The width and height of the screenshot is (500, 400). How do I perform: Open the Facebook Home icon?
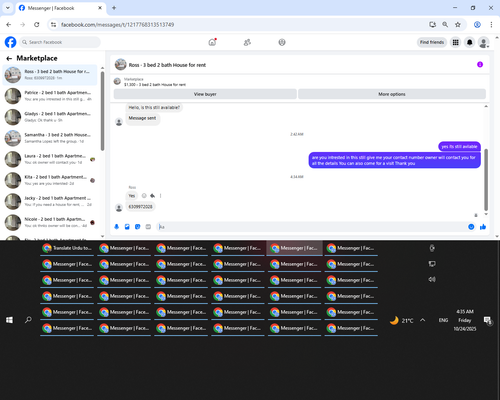pyautogui.click(x=212, y=42)
